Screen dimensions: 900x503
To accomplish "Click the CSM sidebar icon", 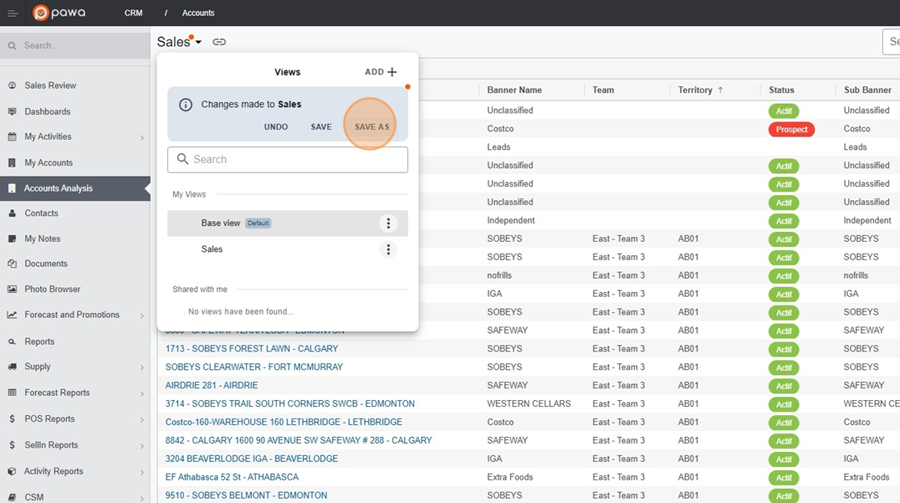I will tap(12, 497).
